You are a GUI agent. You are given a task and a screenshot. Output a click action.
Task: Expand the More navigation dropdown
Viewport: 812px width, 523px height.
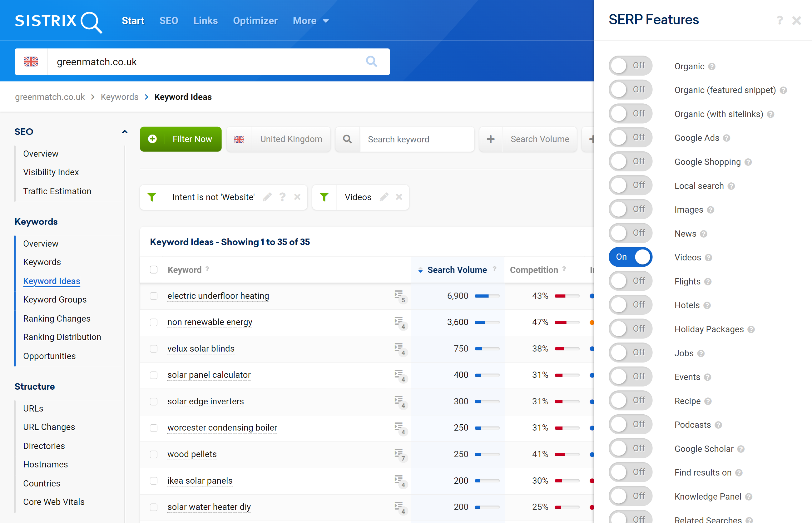pos(310,21)
